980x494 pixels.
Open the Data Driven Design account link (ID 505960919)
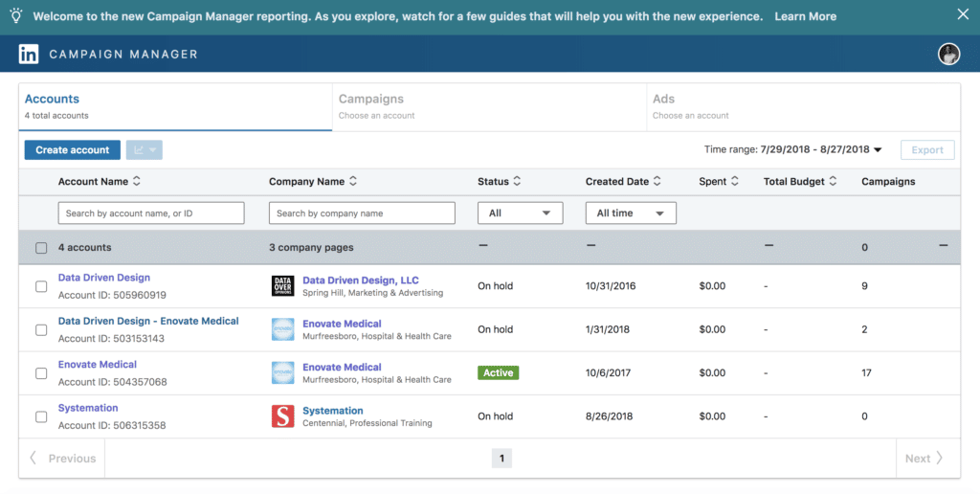click(103, 278)
